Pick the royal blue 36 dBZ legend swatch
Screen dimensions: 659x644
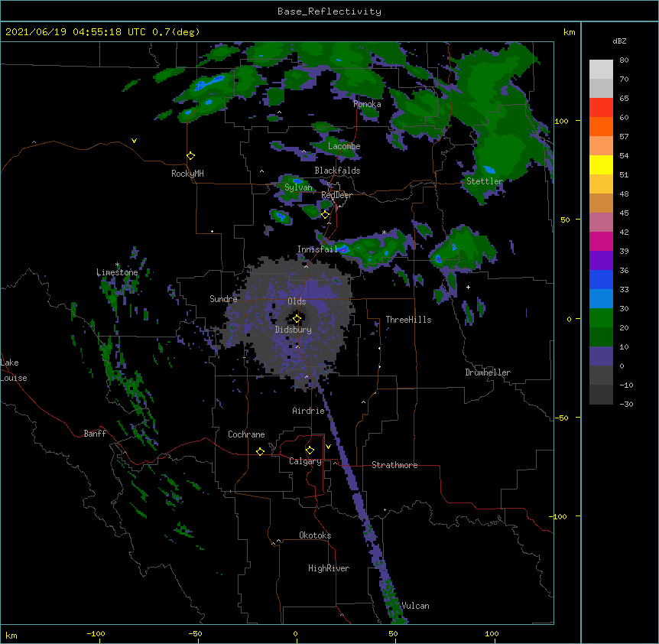pos(601,279)
